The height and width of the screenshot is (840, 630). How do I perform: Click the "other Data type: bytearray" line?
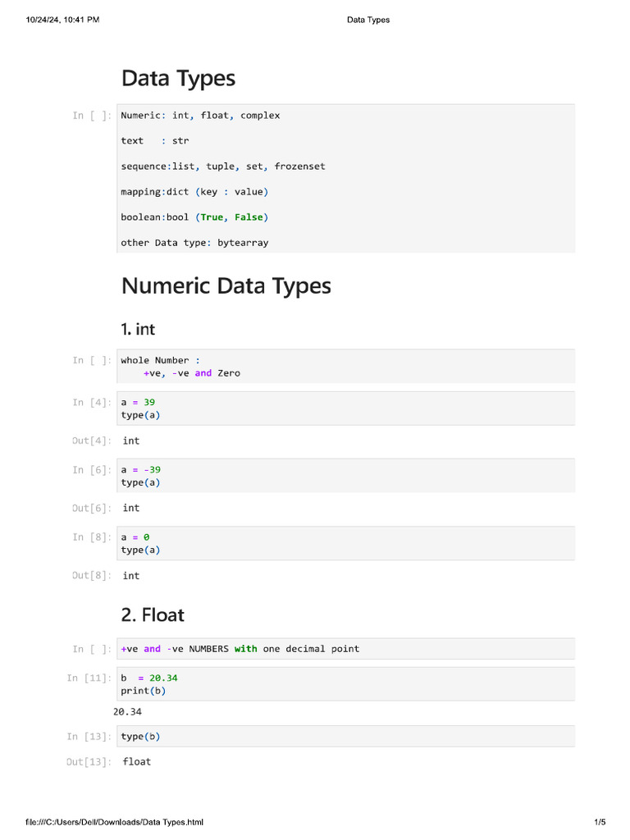194,243
